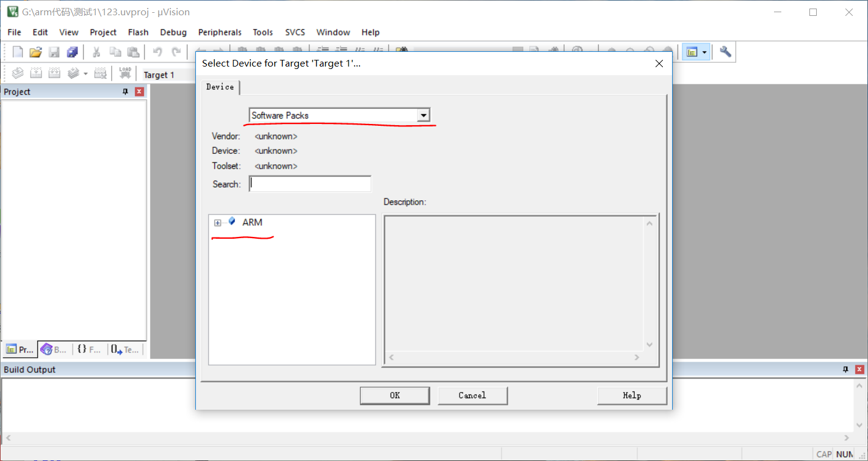
Task: Click the Description box scroll-right arrow
Action: 637,358
